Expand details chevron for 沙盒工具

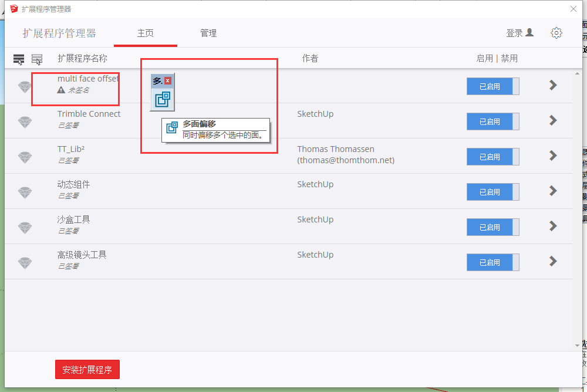tap(553, 226)
